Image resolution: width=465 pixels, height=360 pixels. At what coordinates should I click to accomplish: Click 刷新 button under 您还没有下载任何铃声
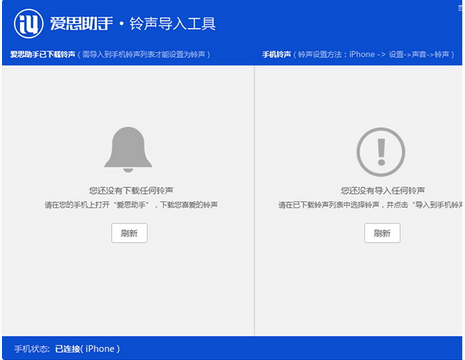tap(129, 233)
